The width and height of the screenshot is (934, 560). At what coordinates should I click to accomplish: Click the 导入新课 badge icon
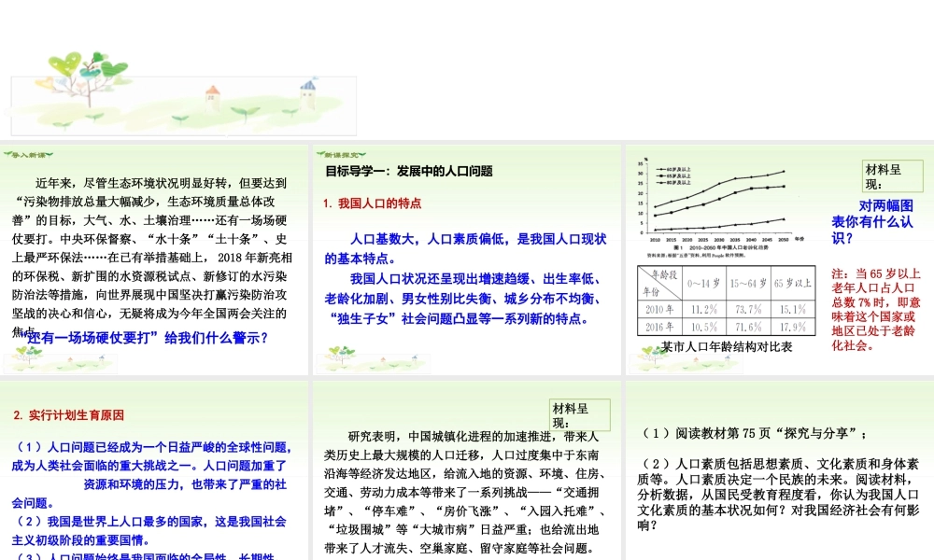(30, 154)
